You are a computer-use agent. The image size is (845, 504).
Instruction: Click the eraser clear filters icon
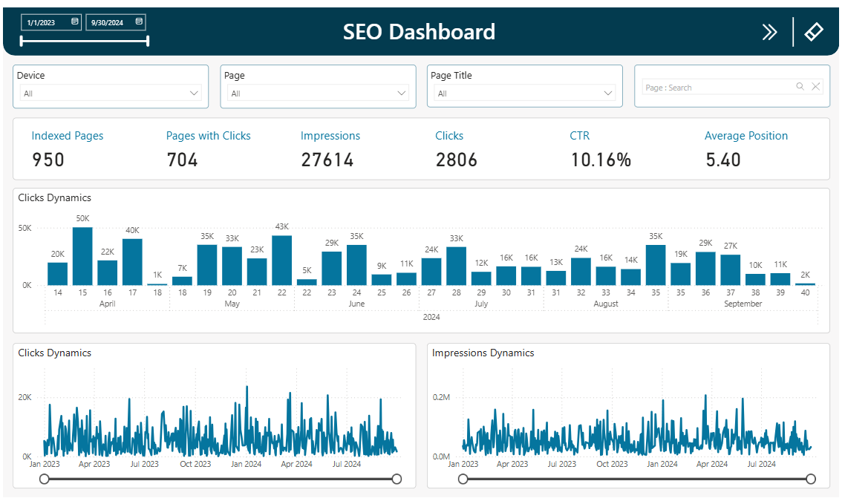[x=814, y=32]
